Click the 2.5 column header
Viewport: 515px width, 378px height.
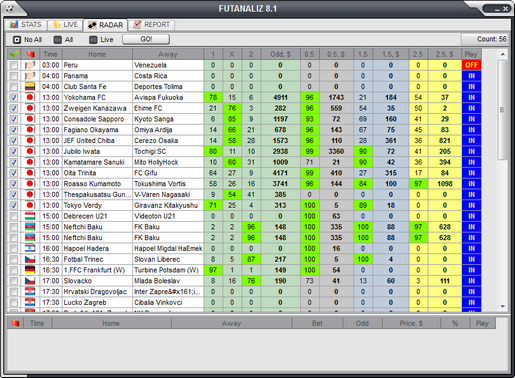(x=418, y=54)
